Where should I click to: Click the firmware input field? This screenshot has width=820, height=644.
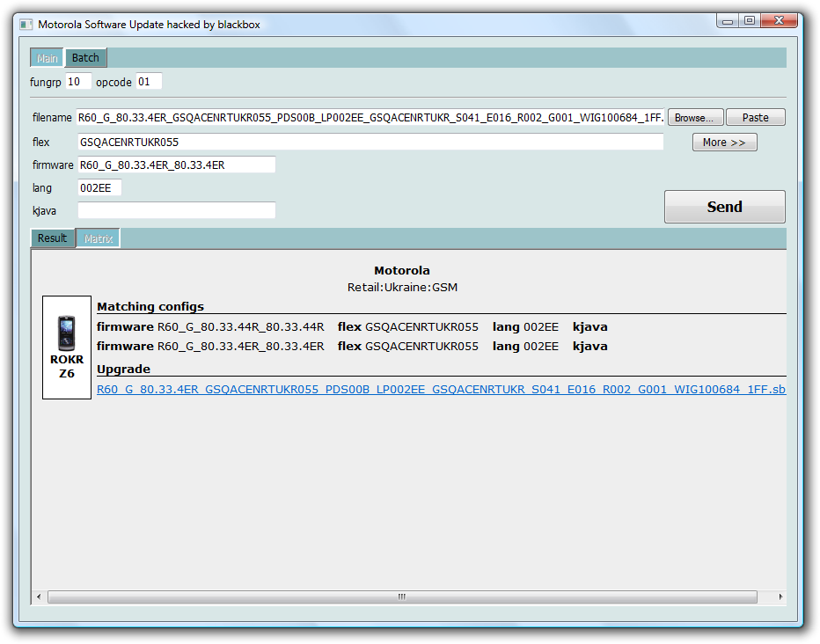click(x=177, y=165)
